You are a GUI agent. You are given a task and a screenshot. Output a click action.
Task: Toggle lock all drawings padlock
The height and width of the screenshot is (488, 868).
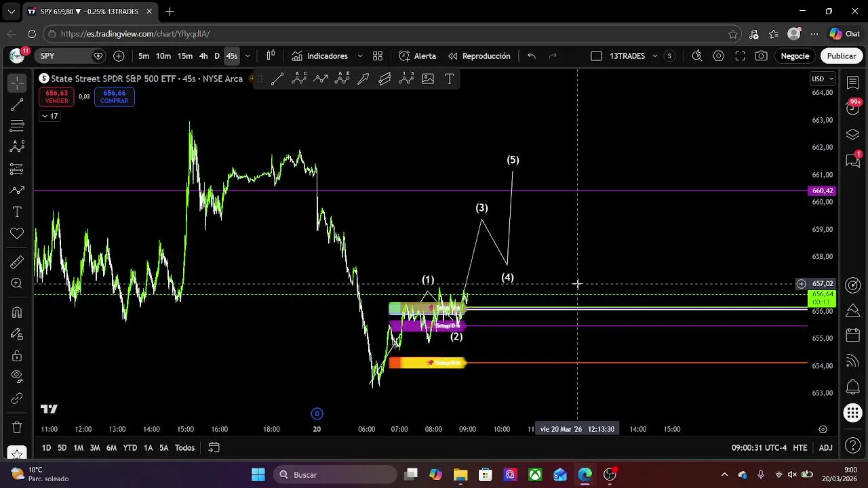point(17,356)
